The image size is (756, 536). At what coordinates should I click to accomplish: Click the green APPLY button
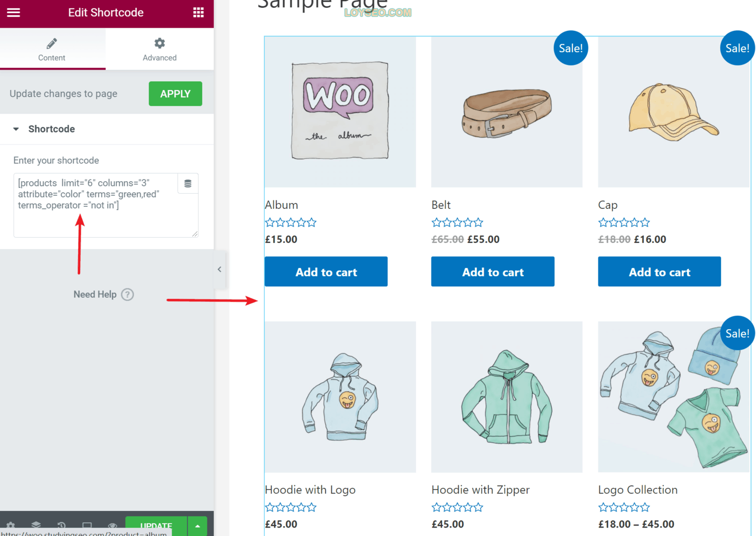pos(175,94)
